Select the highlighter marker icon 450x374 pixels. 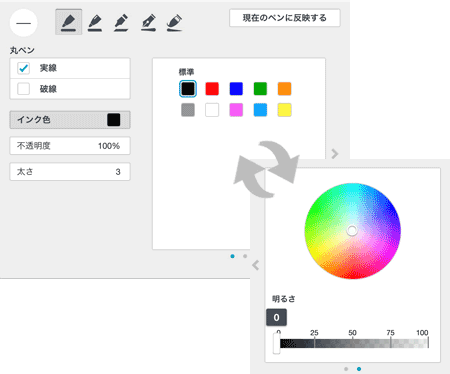[174, 23]
